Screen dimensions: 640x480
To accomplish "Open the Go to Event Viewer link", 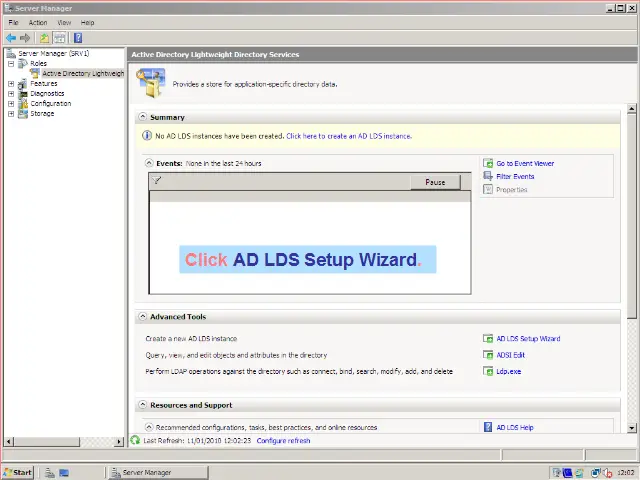I will point(525,163).
